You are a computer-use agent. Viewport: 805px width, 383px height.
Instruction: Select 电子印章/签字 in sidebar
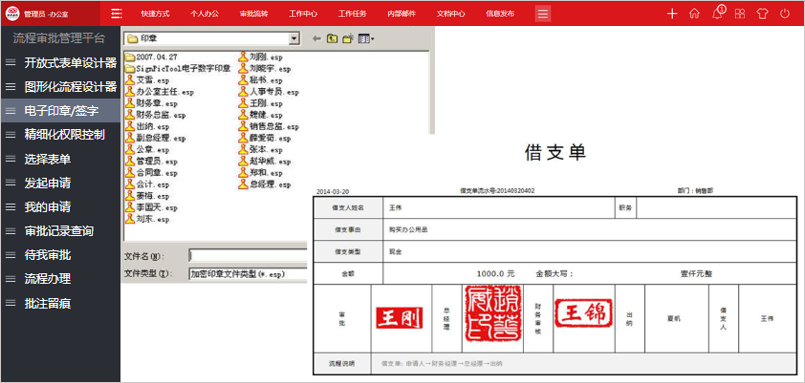tap(60, 110)
